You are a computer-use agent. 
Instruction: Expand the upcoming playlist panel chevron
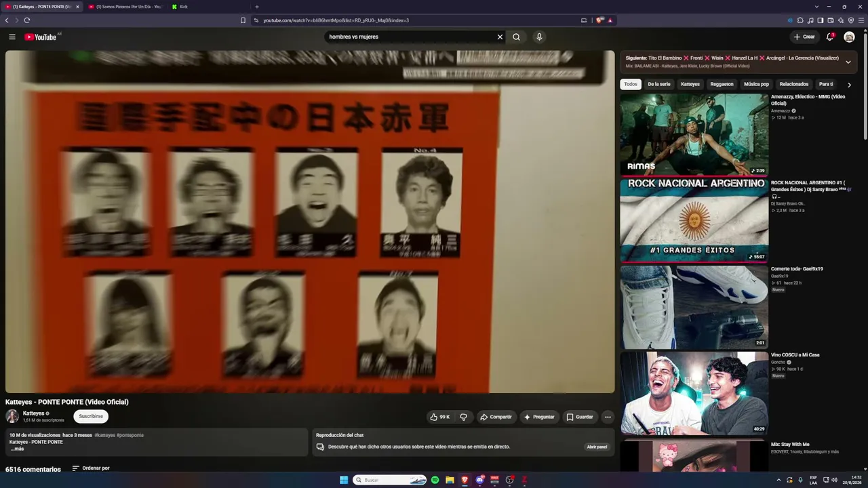click(848, 62)
